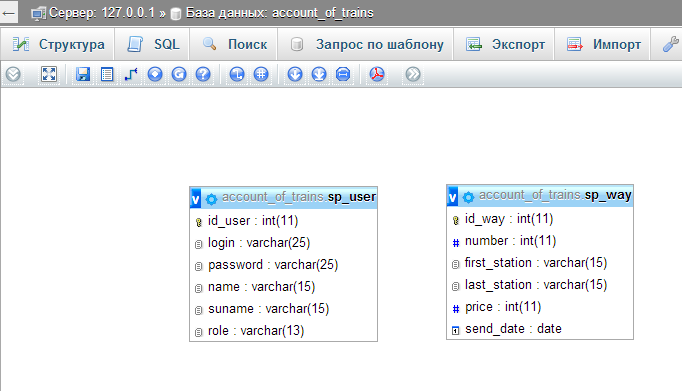Screen dimensions: 682x391
Task: Choose column to display icon
Action: 155,74
